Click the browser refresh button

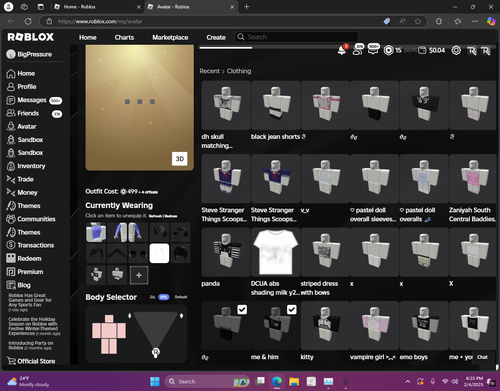(28, 21)
